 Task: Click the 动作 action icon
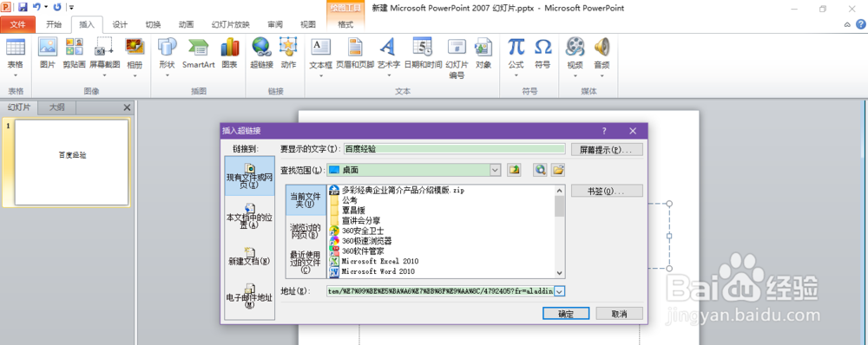pyautogui.click(x=288, y=53)
